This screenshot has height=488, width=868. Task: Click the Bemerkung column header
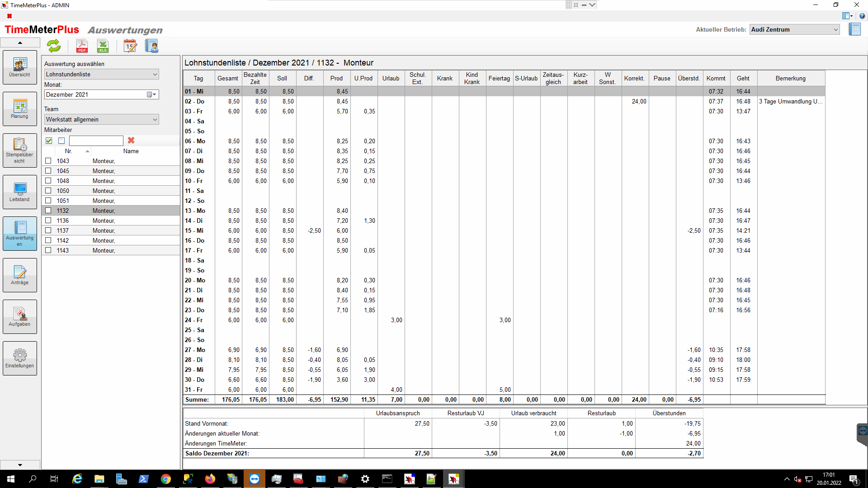point(791,78)
